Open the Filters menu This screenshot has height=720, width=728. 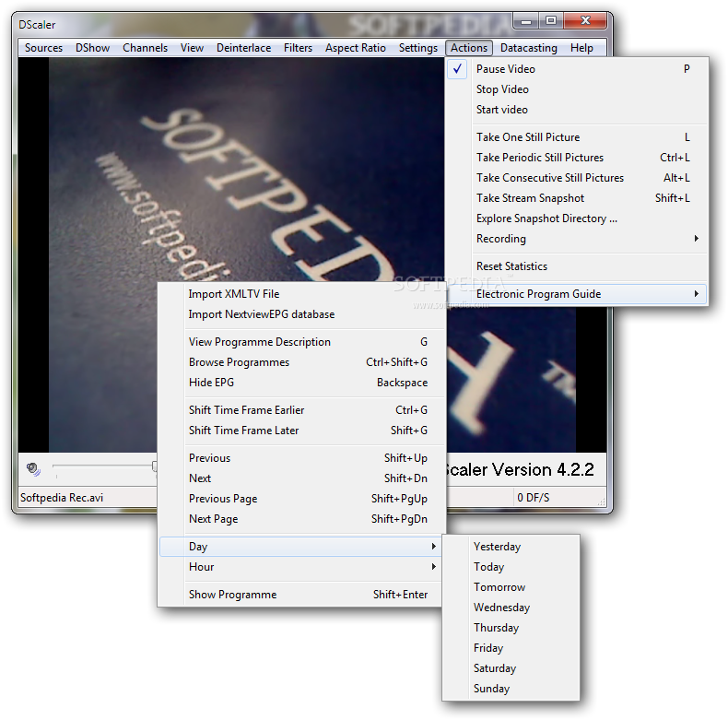(x=298, y=48)
